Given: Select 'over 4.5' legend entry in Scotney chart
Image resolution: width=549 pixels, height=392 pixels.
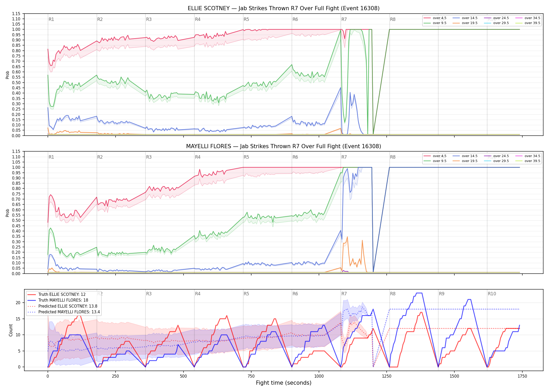Looking at the screenshot, I should pos(435,18).
